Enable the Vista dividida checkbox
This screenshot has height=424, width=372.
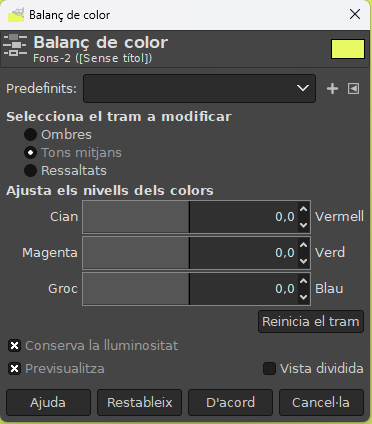(269, 369)
